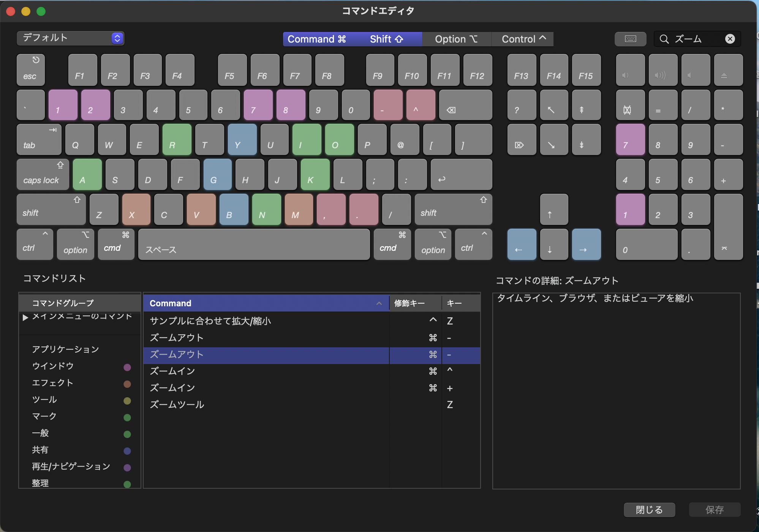Click the eject key on keyboard
Image resolution: width=759 pixels, height=532 pixels.
pos(728,70)
